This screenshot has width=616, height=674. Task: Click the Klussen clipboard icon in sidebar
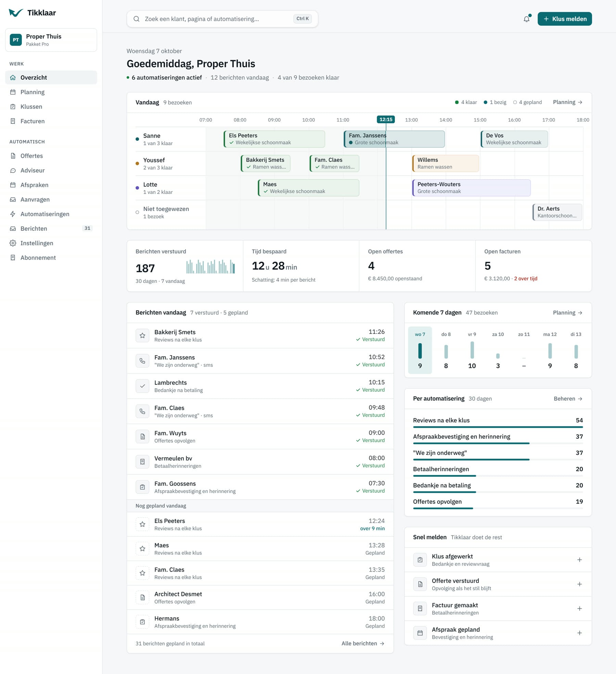13,107
